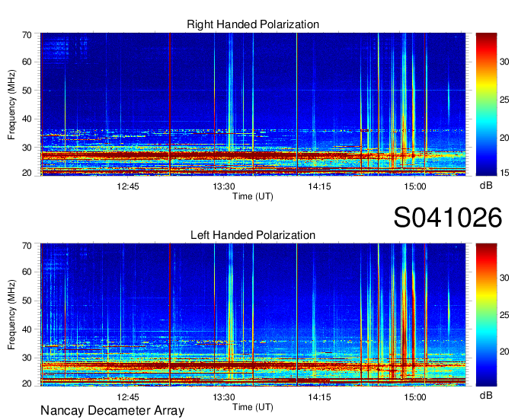Click the top plot's color scale bar
518x420 pixels.
[x=486, y=104]
